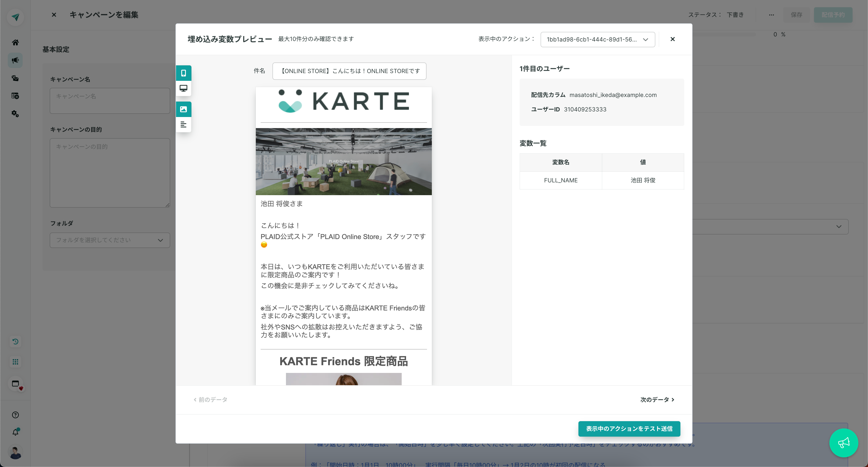
Task: Click the campaign name input field
Action: 110,101
